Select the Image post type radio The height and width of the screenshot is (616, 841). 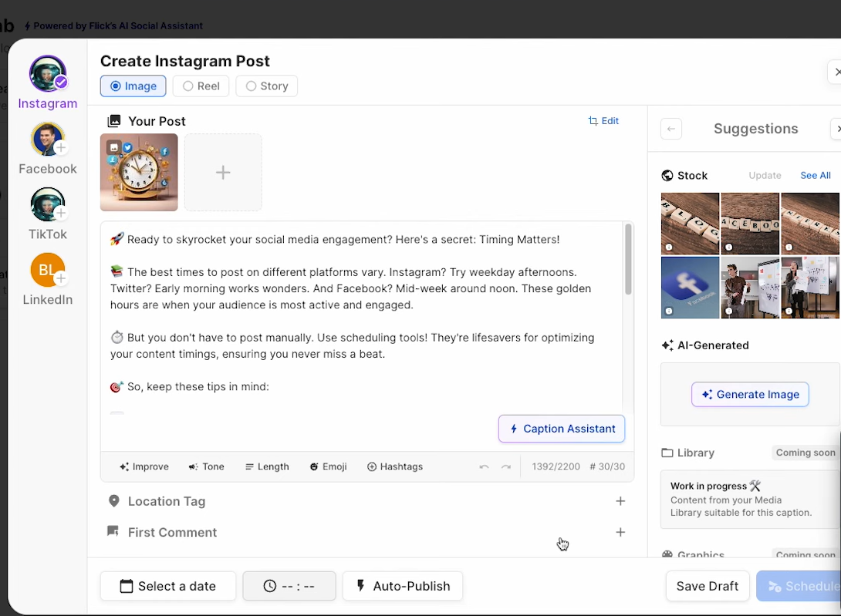point(133,86)
